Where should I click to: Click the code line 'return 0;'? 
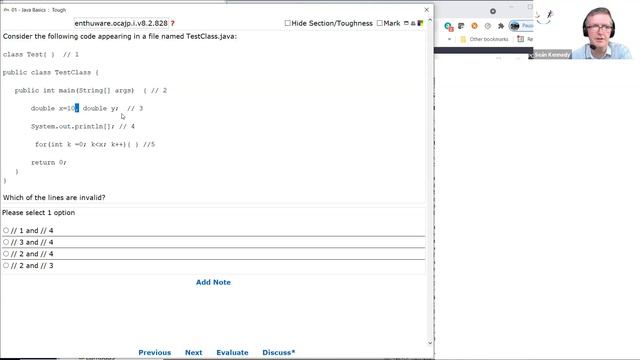49,162
